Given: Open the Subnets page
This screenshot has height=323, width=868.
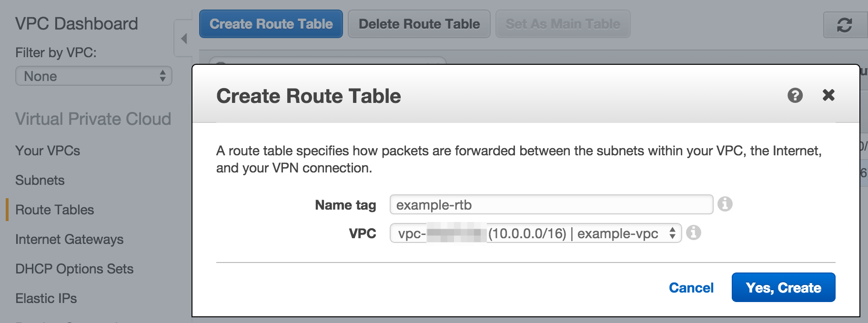Looking at the screenshot, I should 40,180.
